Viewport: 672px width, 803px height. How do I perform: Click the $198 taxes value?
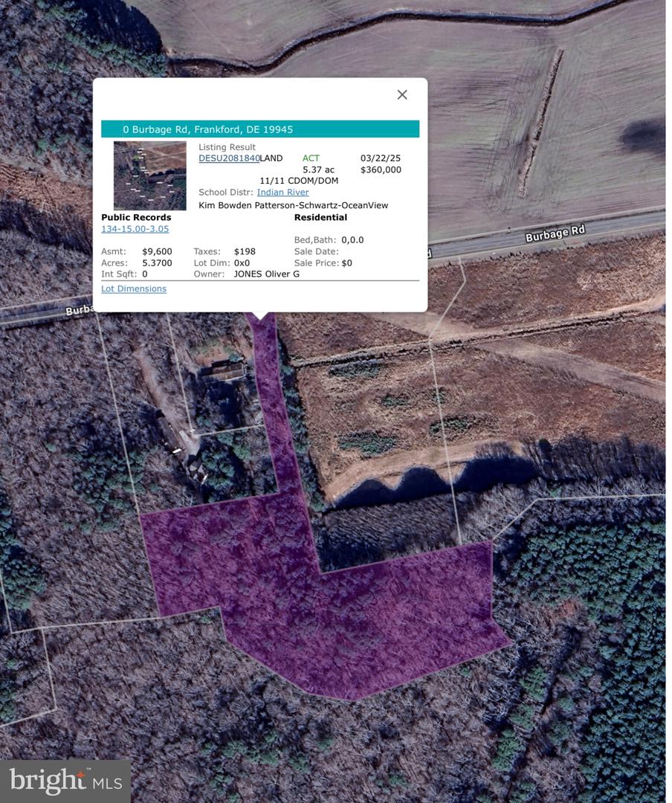pos(245,251)
